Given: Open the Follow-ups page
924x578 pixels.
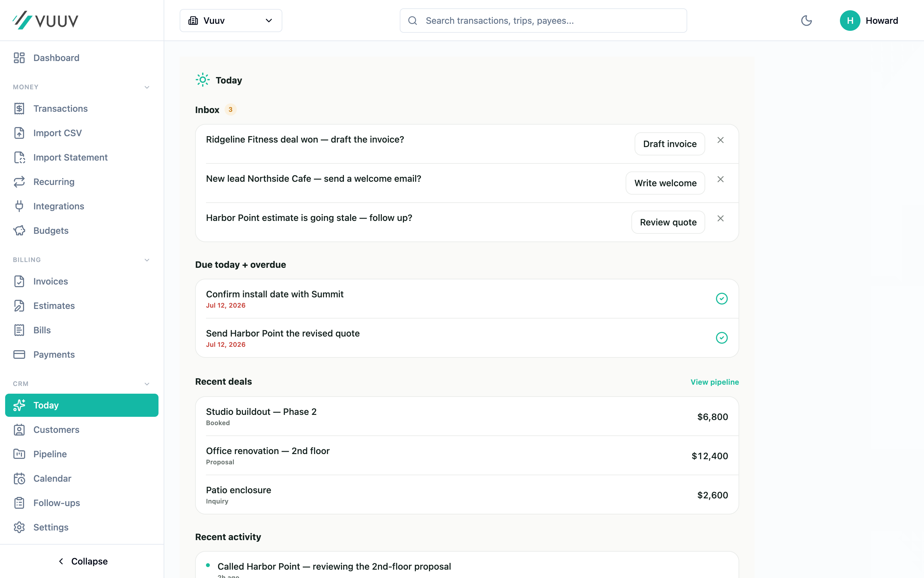Looking at the screenshot, I should pyautogui.click(x=82, y=503).
